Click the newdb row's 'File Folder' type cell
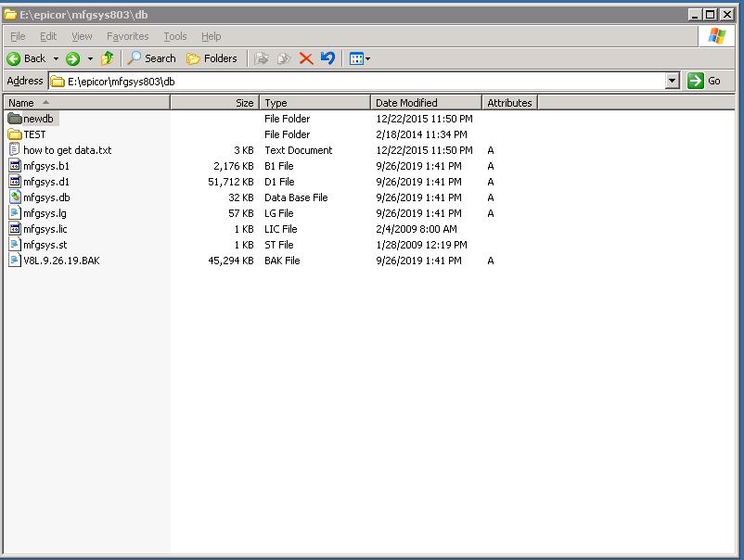 [x=287, y=119]
